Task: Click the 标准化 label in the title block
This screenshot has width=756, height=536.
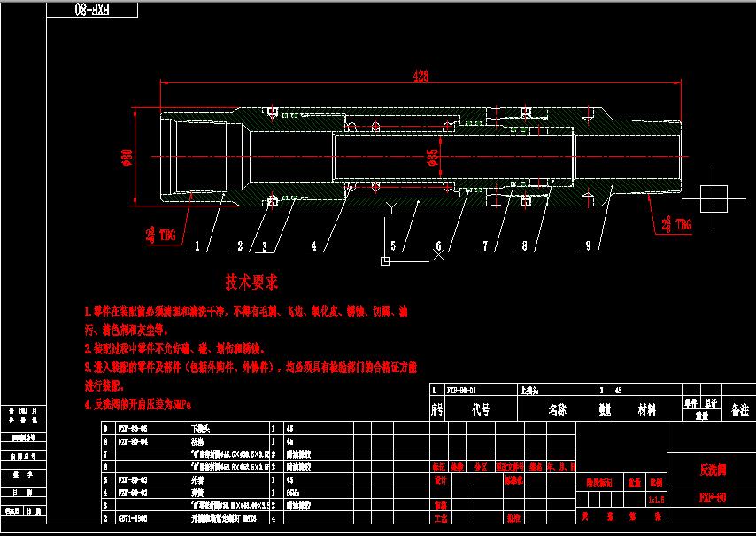Action: [514, 480]
